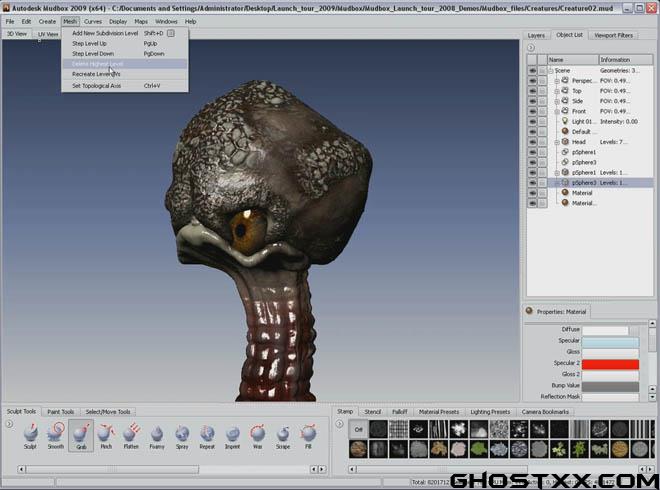
Task: Toggle visibility eye for Light 01
Action: pos(532,121)
